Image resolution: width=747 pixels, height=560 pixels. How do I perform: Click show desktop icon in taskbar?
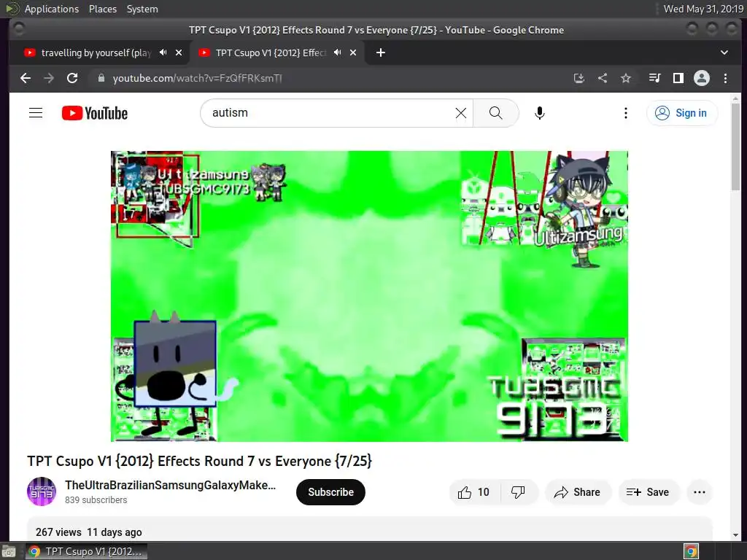click(9, 551)
